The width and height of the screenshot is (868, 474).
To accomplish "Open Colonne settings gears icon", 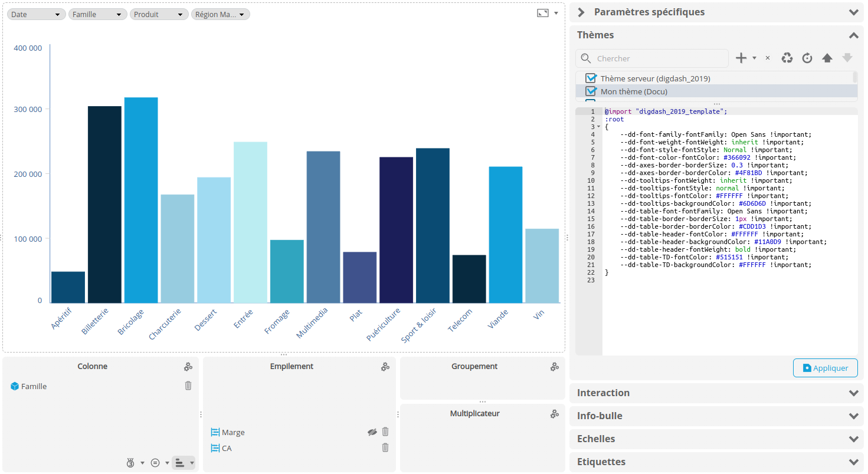I will [188, 367].
